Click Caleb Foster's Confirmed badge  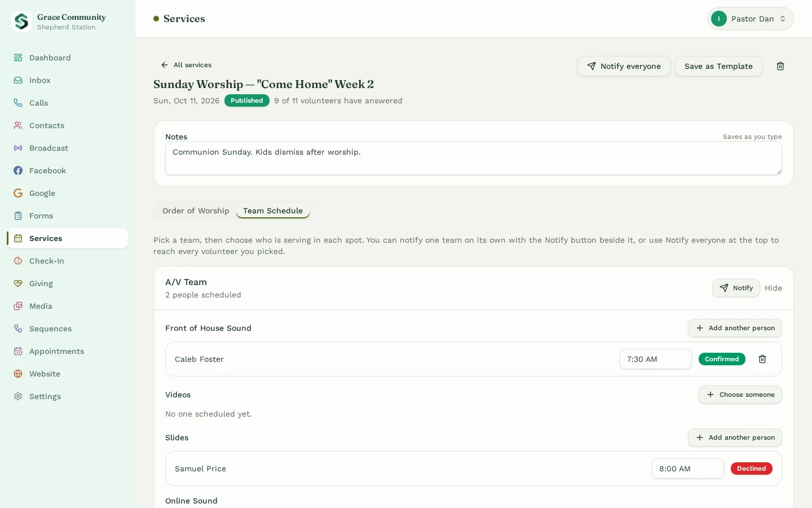pyautogui.click(x=722, y=359)
